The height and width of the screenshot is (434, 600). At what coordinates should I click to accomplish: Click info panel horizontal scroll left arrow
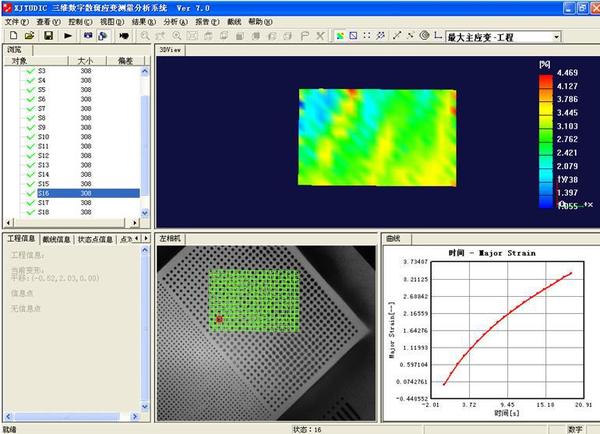point(8,416)
